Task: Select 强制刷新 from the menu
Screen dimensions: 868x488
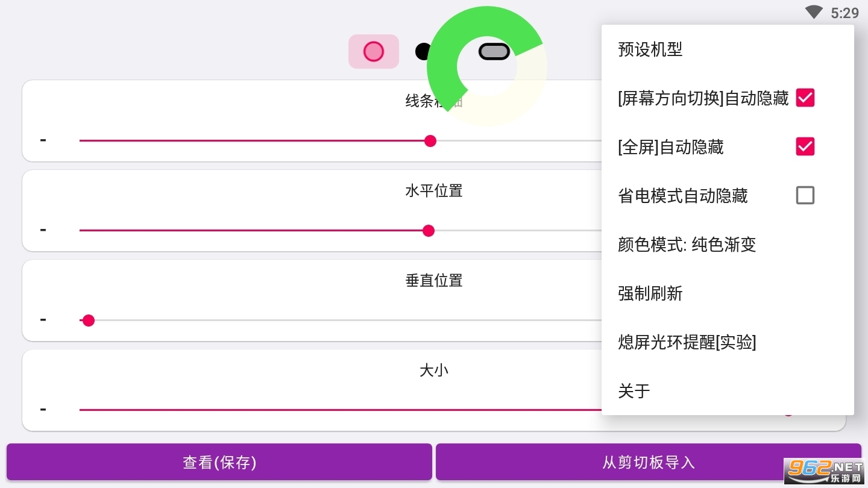Action: coord(650,293)
